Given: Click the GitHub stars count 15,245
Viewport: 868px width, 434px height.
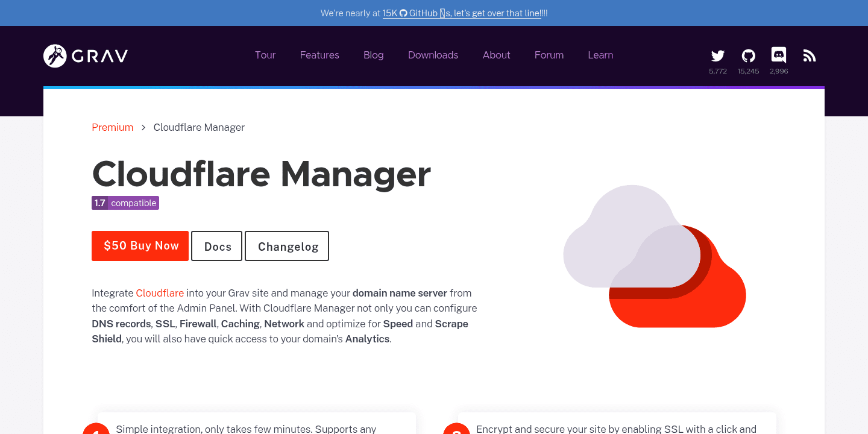Looking at the screenshot, I should (x=748, y=71).
